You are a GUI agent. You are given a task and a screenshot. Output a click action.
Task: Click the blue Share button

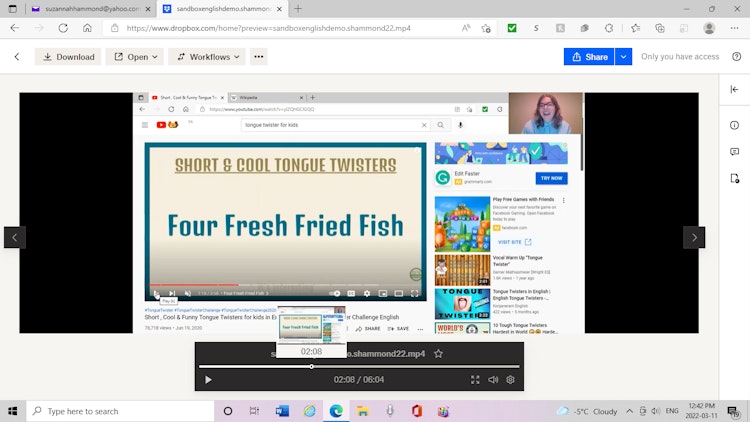tap(589, 57)
